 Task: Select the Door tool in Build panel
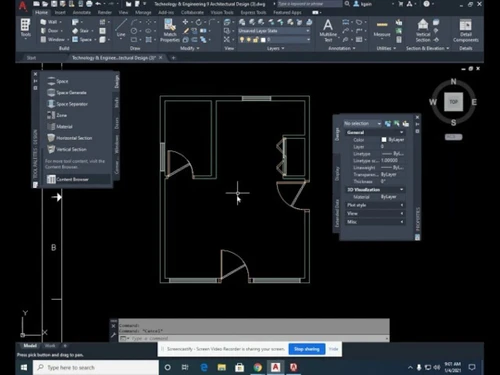49,31
